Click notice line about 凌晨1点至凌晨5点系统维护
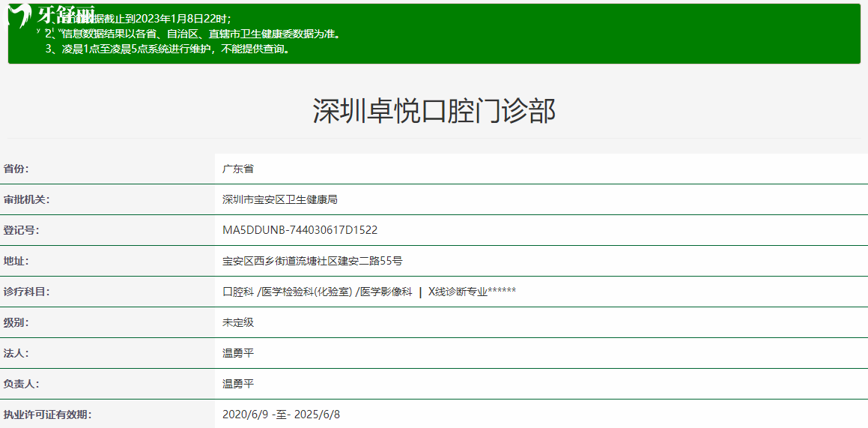 click(x=169, y=49)
